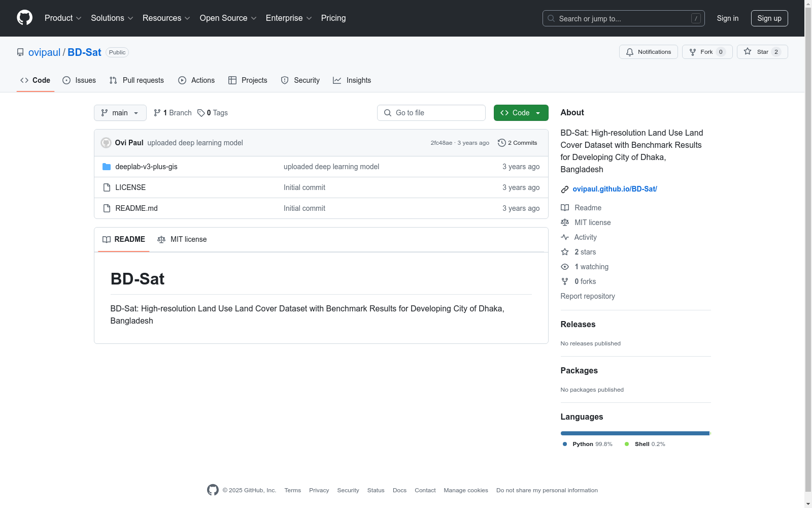Open the Security tab
812x508 pixels.
300,80
